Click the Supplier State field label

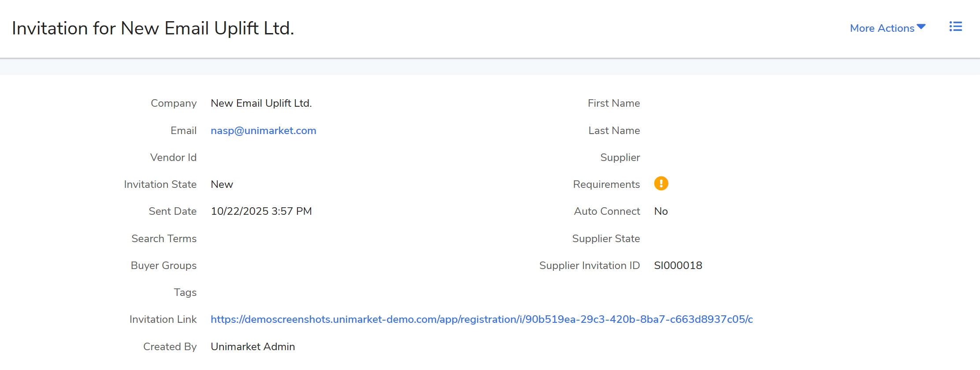click(x=606, y=239)
